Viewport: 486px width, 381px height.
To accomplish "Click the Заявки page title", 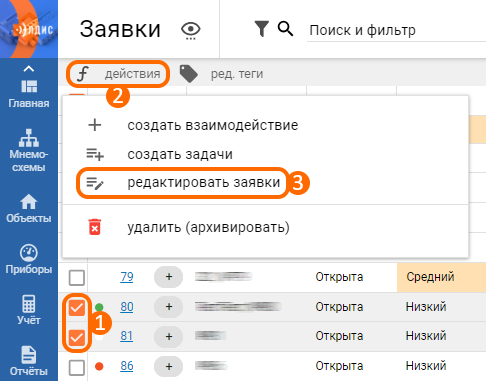I will point(120,29).
